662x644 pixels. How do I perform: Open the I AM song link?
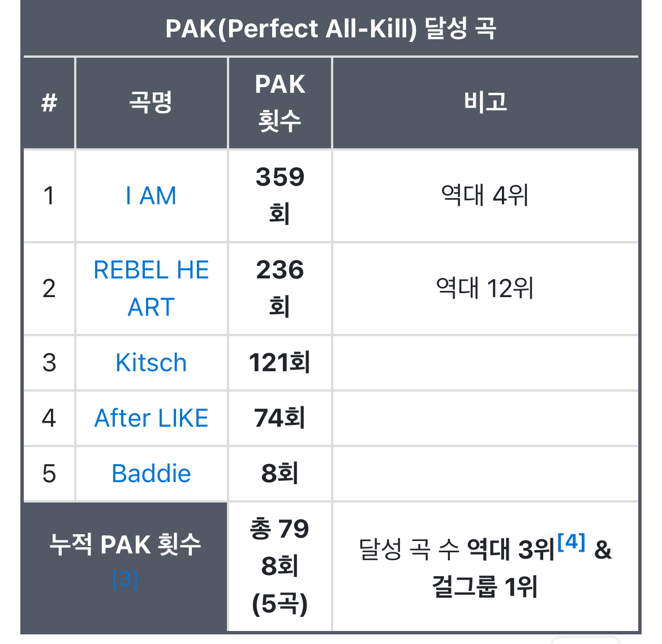point(151,196)
